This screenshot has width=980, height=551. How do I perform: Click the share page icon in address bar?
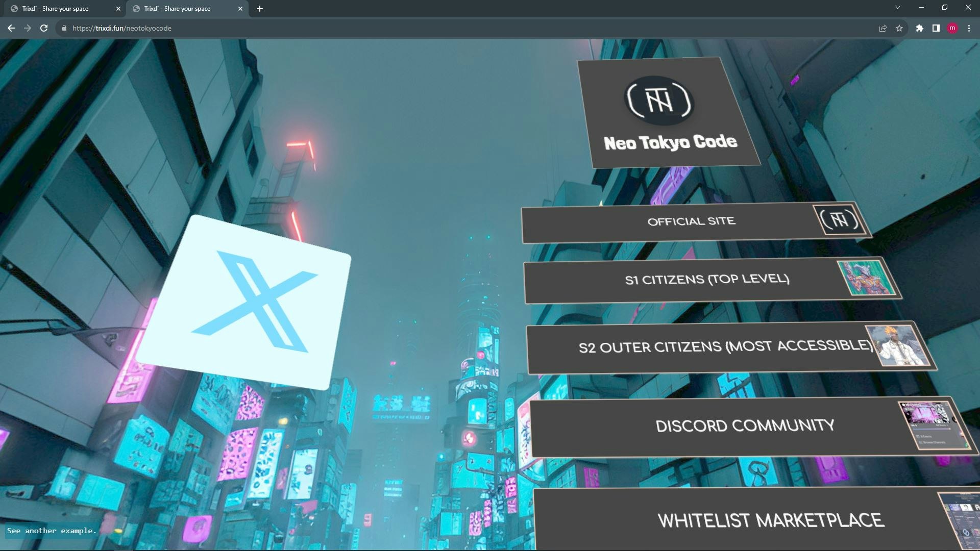(x=883, y=28)
